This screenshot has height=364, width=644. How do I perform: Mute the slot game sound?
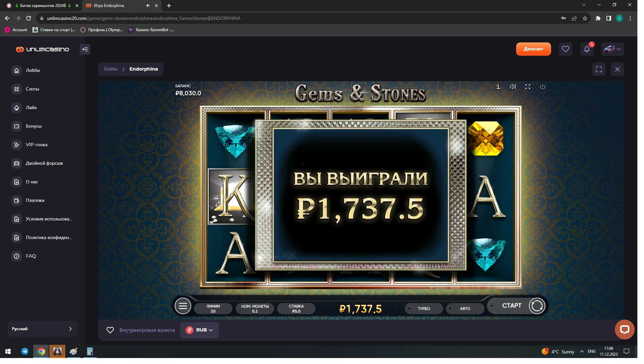(513, 87)
